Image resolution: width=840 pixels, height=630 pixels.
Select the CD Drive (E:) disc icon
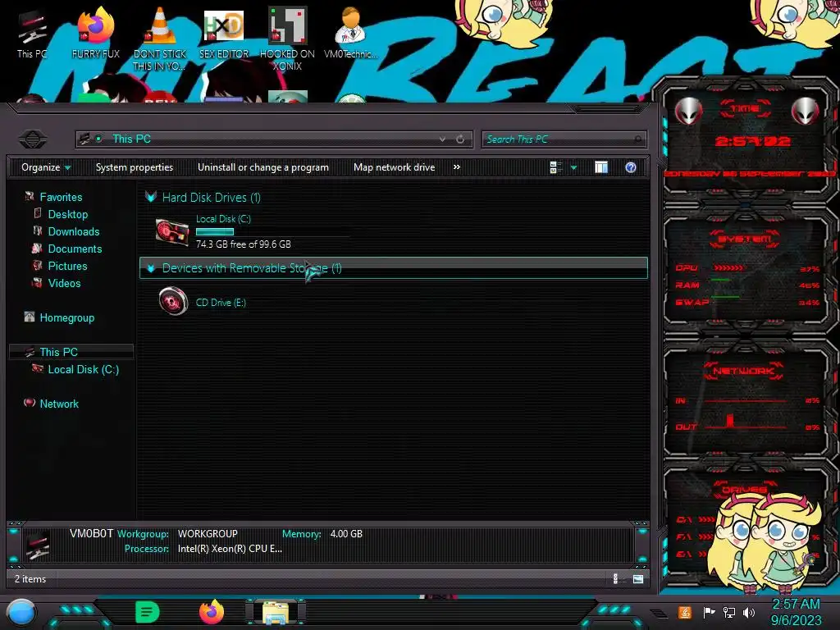point(173,301)
